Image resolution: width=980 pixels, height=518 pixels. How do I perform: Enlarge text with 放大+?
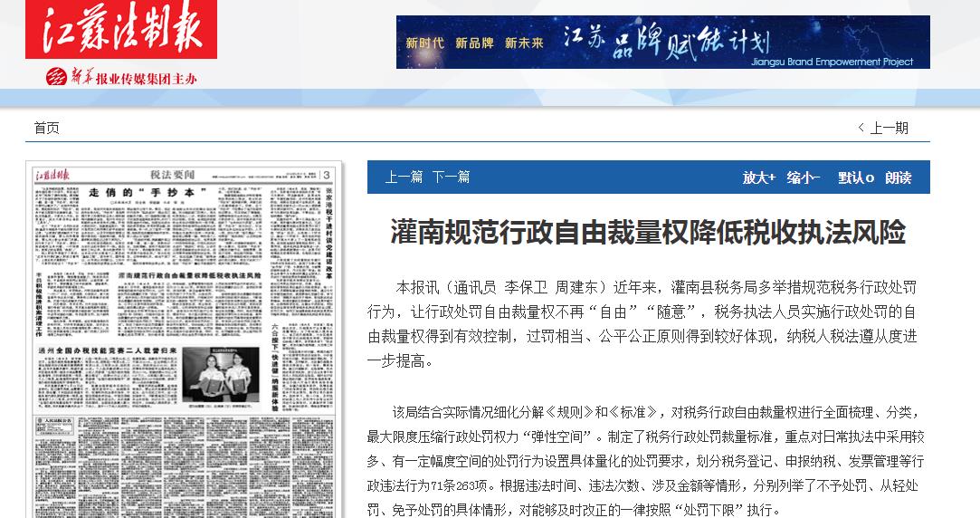(758, 177)
